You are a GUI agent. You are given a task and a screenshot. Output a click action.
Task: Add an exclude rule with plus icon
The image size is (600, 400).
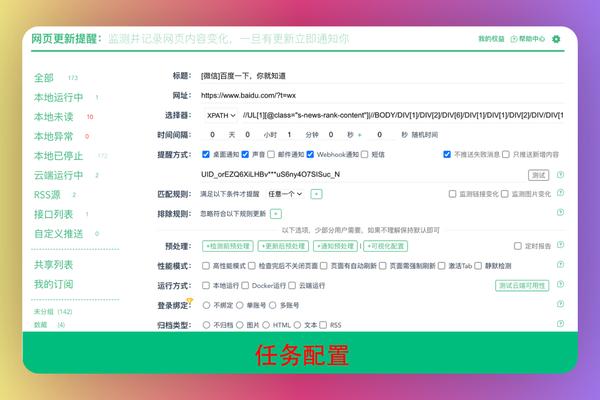pyautogui.click(x=276, y=214)
